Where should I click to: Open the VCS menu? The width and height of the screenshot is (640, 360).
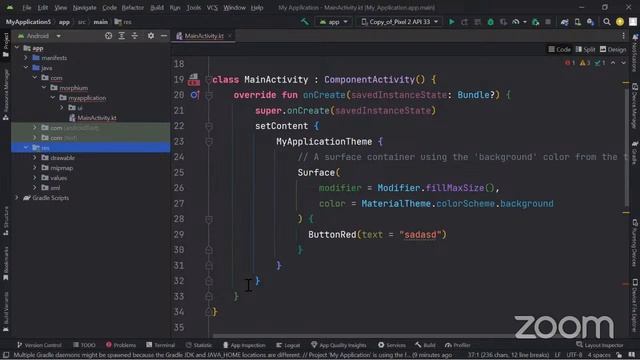[x=212, y=8]
